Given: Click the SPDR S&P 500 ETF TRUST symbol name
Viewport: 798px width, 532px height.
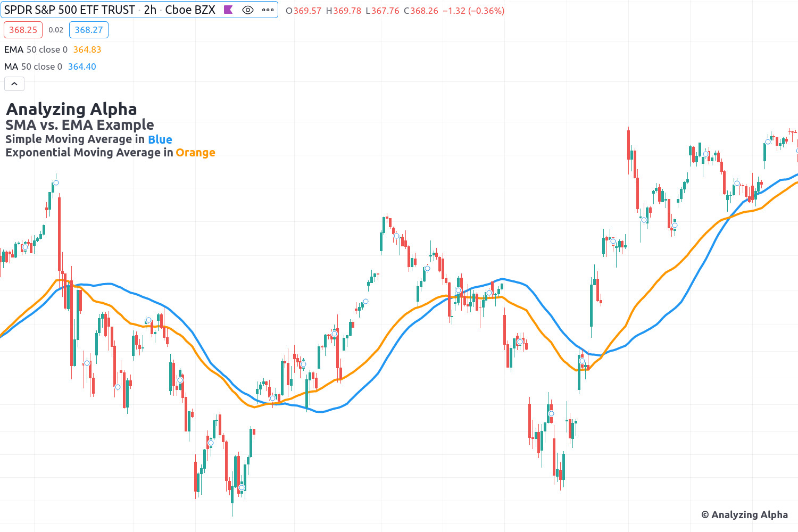Looking at the screenshot, I should coord(69,10).
